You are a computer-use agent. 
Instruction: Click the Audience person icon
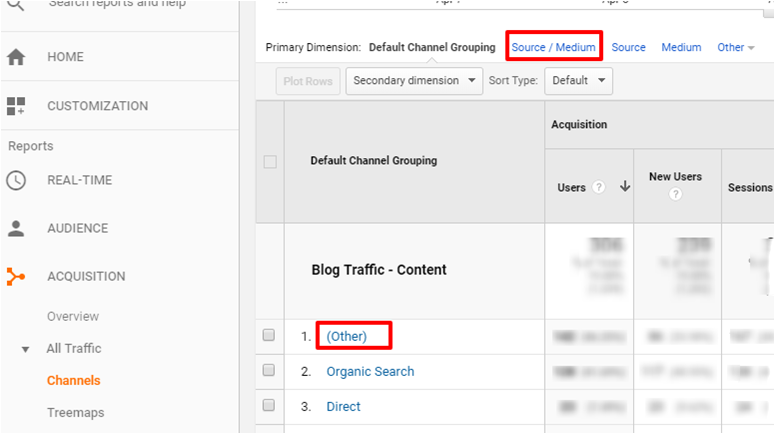click(16, 228)
